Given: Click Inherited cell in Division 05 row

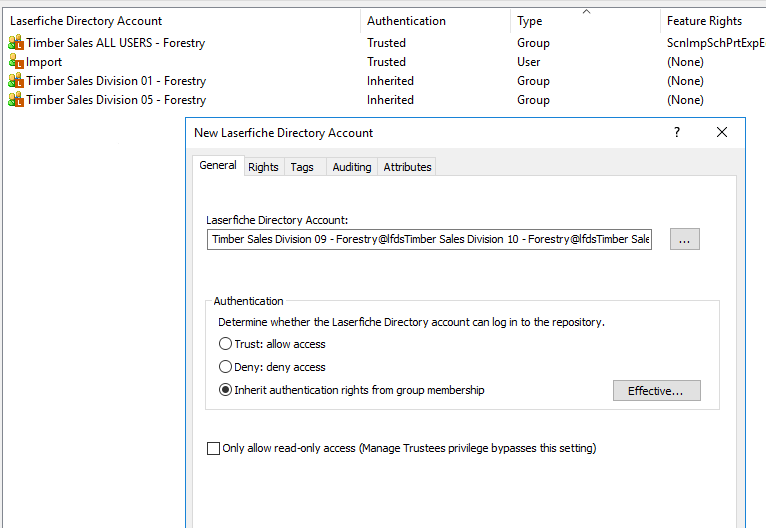Looking at the screenshot, I should tap(390, 100).
